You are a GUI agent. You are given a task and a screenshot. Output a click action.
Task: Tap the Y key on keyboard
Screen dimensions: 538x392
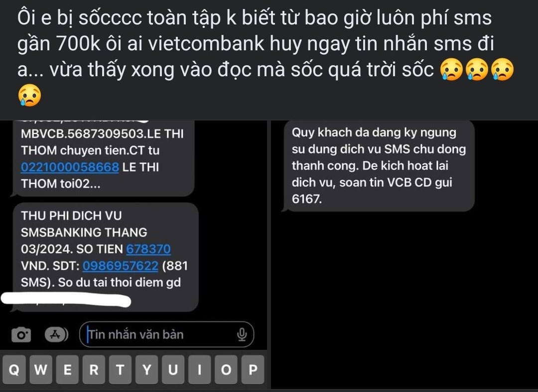click(147, 370)
